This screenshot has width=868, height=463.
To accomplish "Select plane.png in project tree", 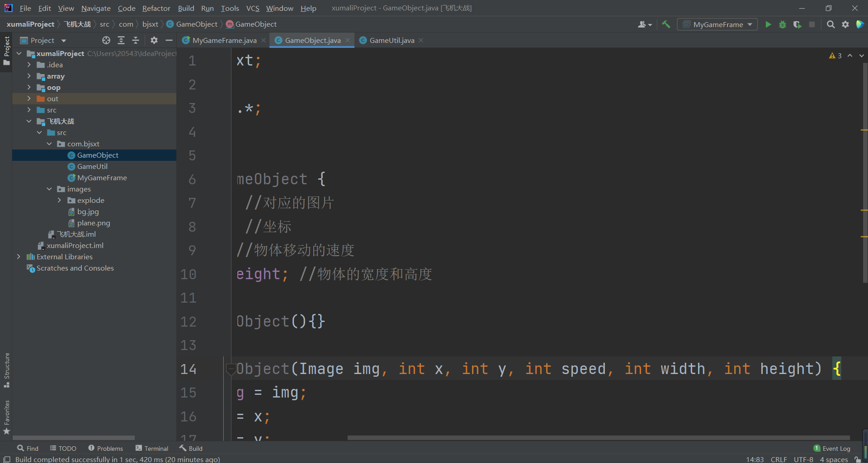I will click(x=93, y=223).
